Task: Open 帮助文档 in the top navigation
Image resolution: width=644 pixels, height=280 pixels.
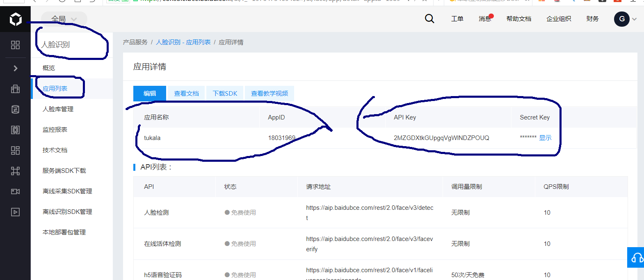Action: [519, 18]
